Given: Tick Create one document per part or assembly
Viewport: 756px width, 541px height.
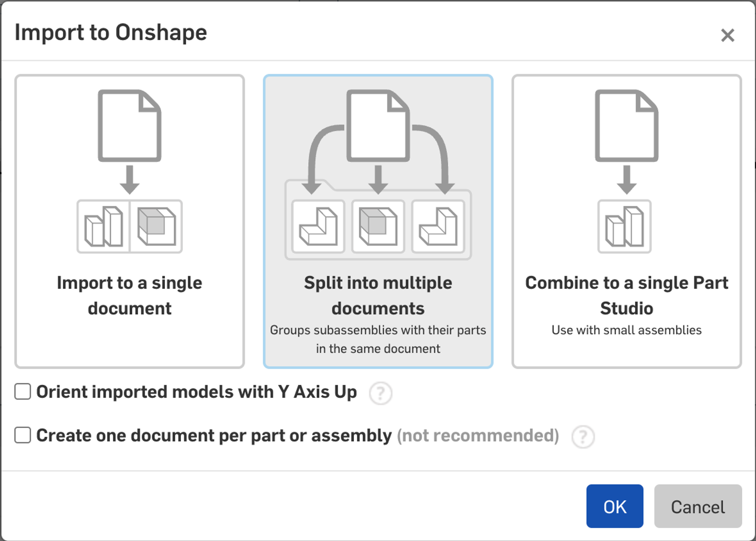Looking at the screenshot, I should 23,435.
